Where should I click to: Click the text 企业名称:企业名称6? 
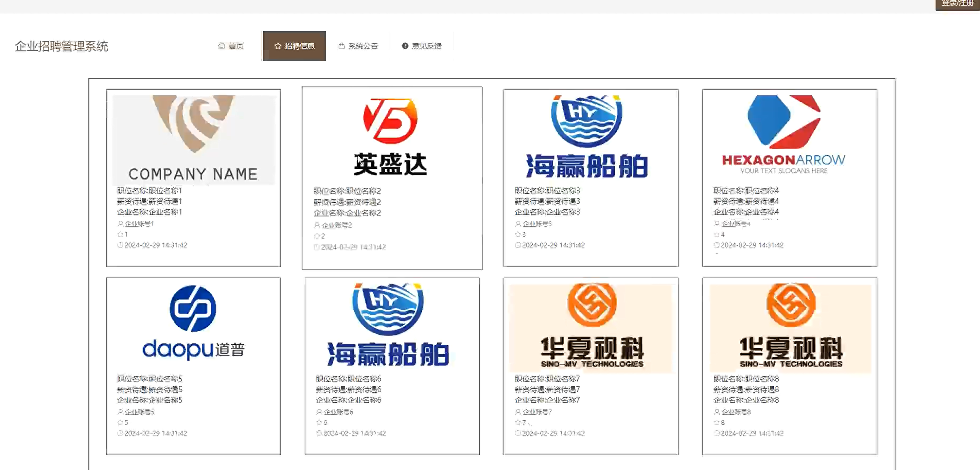348,400
